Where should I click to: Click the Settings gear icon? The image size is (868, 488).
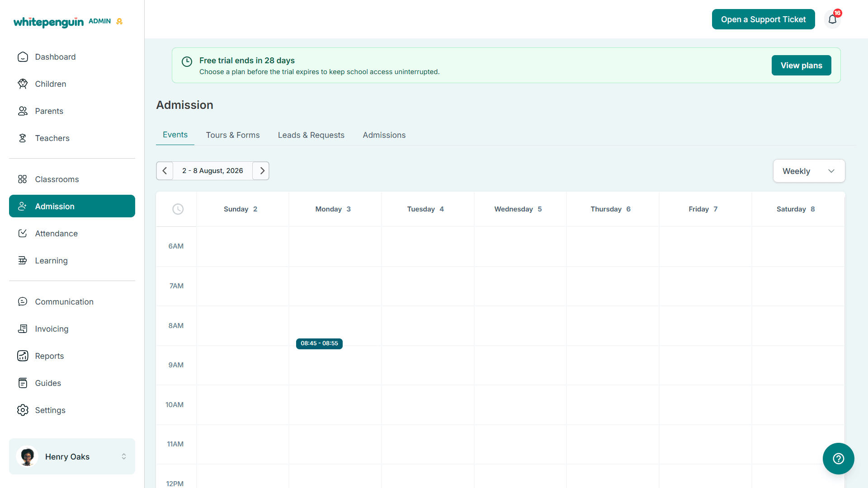(x=23, y=410)
